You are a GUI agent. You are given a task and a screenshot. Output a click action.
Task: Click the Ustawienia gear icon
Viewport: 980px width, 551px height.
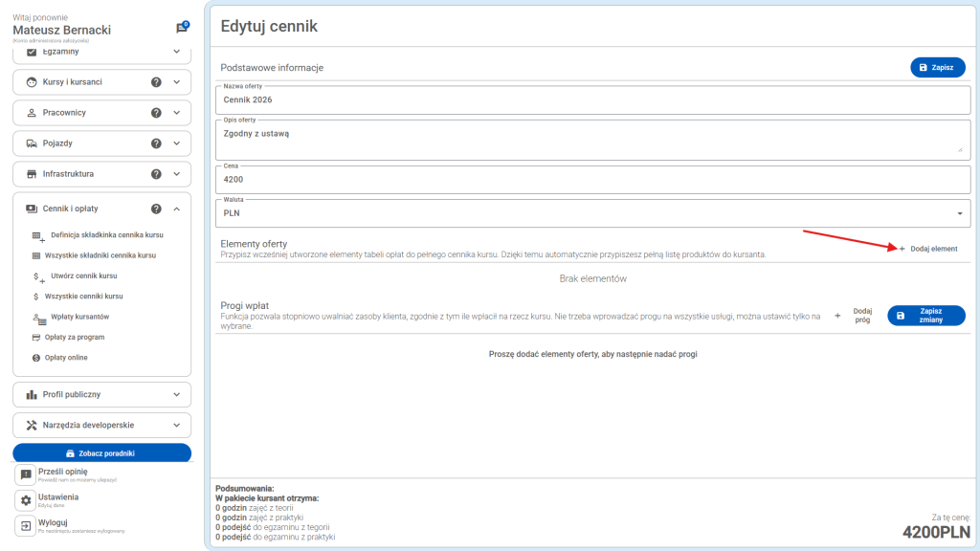[27, 500]
